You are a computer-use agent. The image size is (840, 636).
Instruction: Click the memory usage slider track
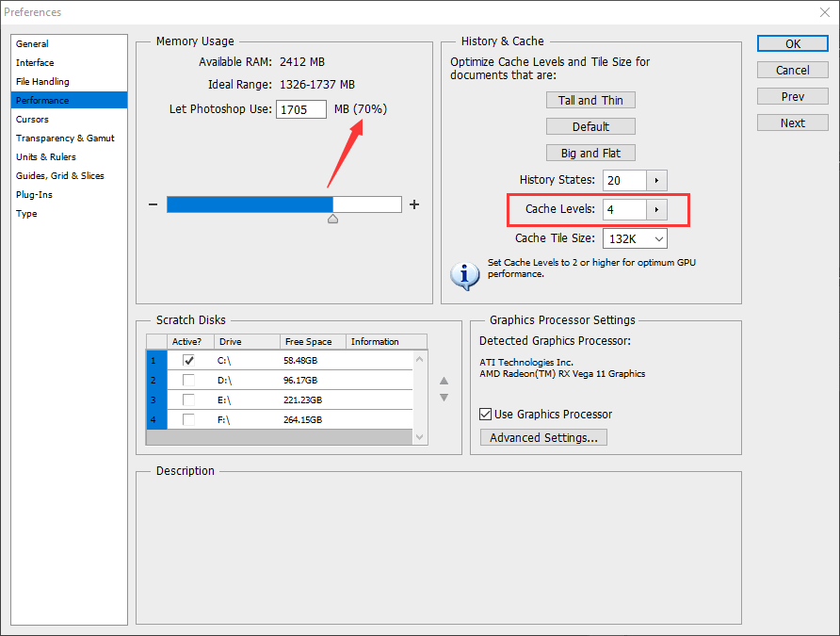click(x=284, y=204)
